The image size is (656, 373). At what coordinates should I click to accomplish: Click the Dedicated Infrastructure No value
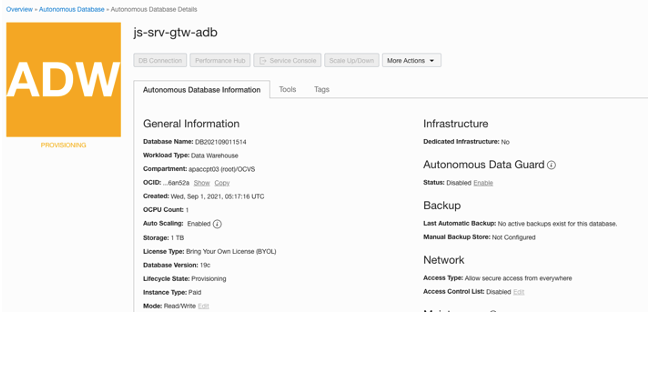pos(505,142)
